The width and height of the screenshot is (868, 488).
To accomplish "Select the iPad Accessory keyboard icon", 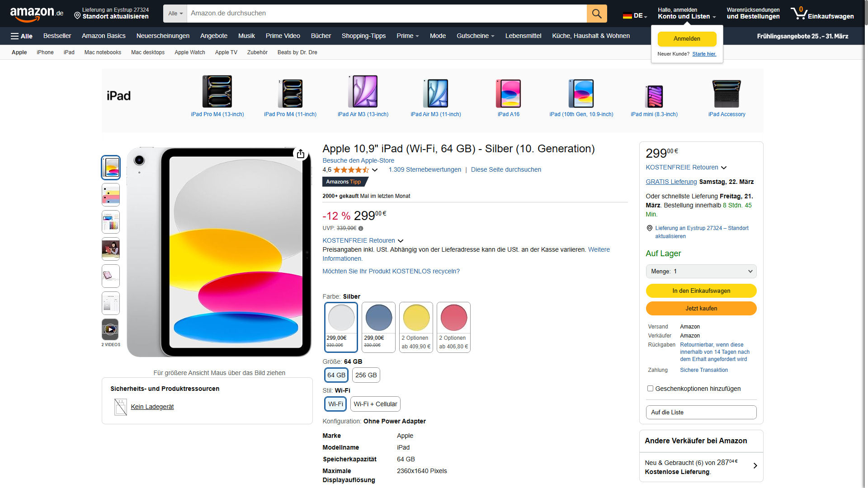I will pyautogui.click(x=726, y=93).
